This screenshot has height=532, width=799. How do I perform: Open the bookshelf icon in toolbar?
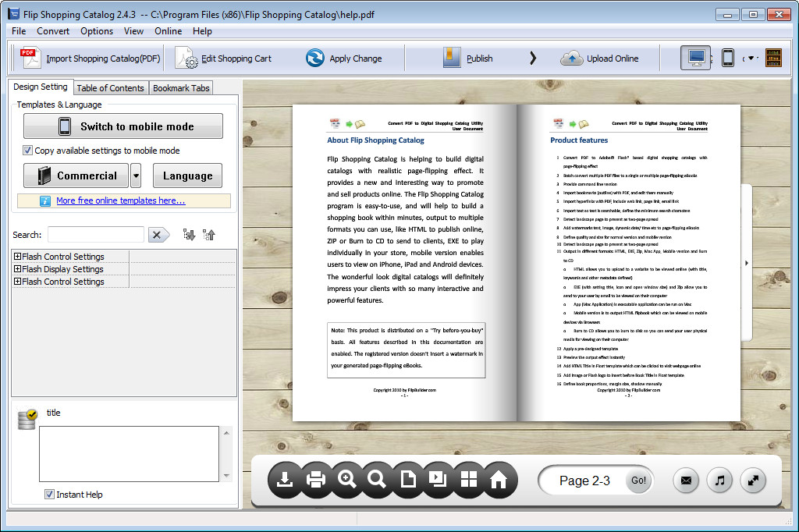[773, 58]
